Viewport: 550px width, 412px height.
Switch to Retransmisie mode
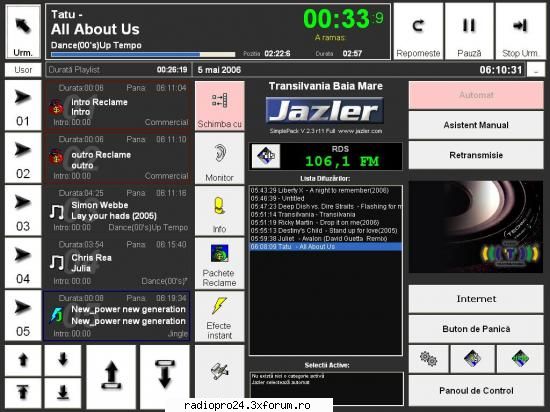476,155
